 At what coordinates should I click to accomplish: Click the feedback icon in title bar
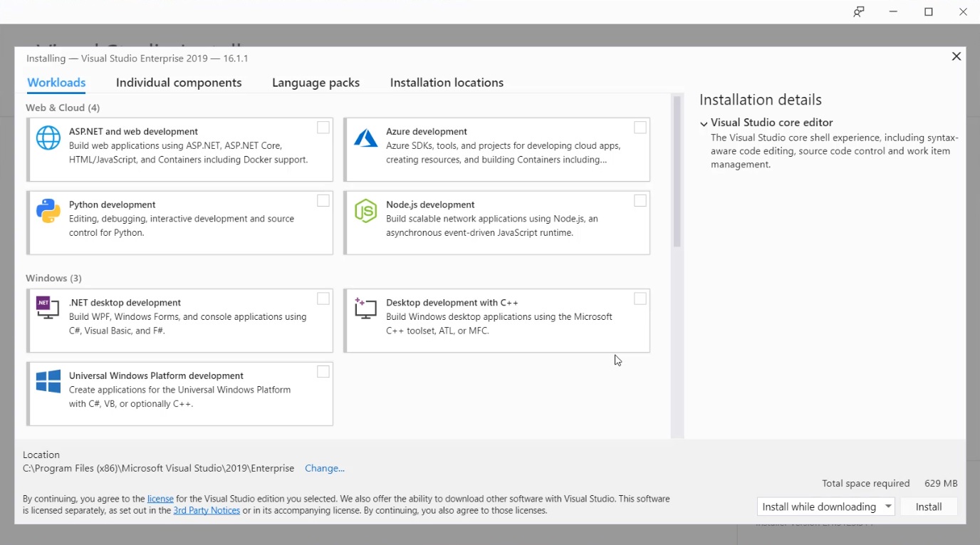coord(859,12)
